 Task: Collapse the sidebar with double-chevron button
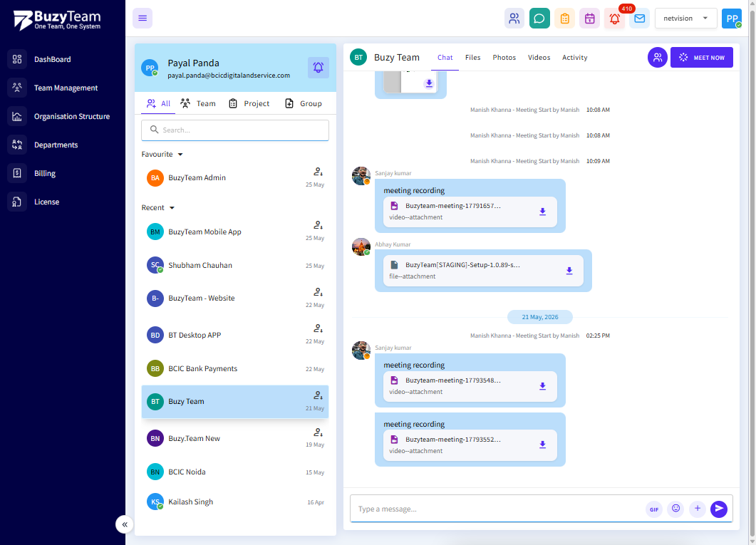coord(125,524)
